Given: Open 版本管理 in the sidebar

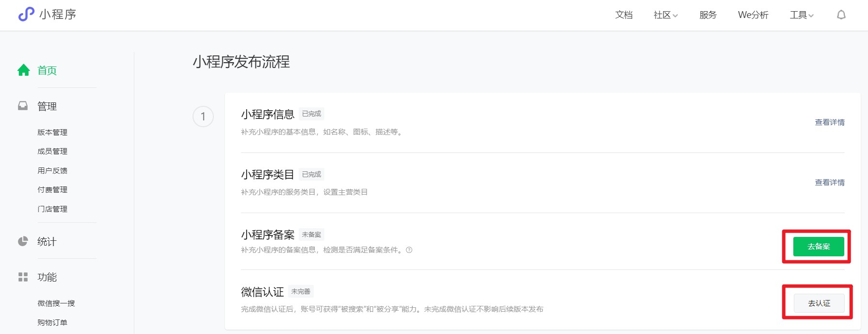Looking at the screenshot, I should [52, 132].
